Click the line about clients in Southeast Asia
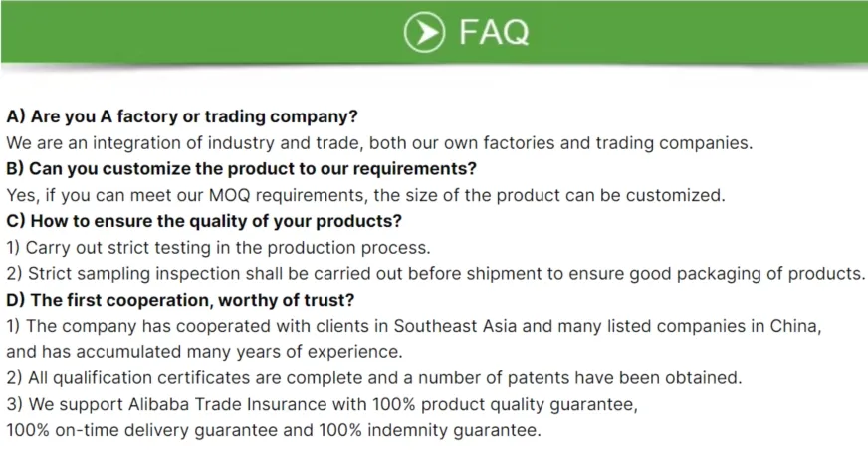Screen dimensions: 868x454 tap(414, 326)
